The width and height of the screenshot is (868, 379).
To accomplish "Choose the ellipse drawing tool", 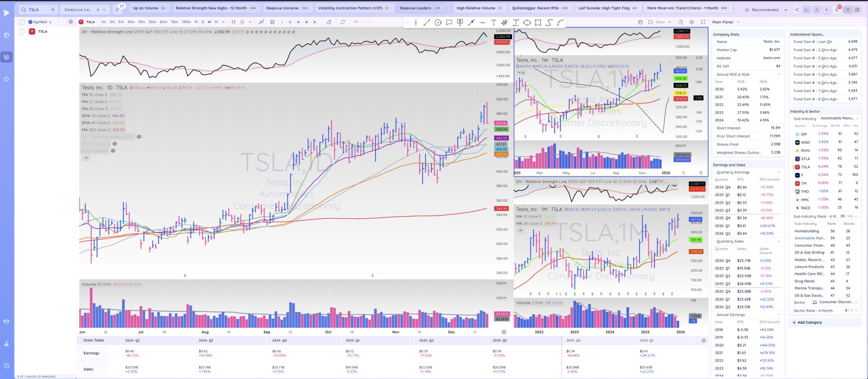I will click(x=527, y=23).
